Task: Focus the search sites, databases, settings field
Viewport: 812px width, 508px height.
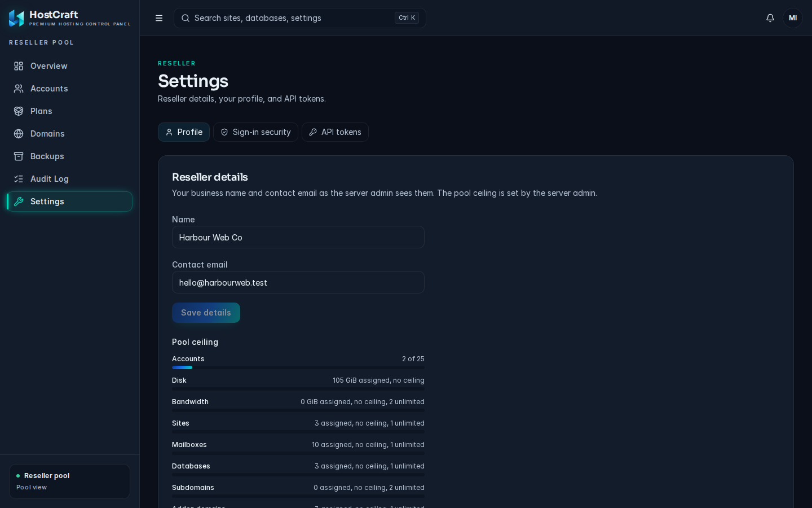Action: pos(300,18)
